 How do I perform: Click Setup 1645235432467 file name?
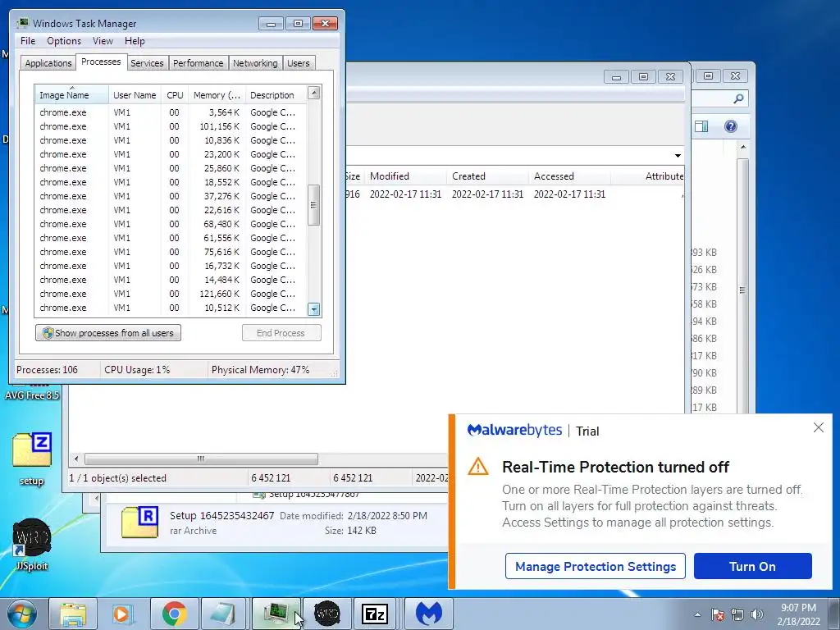coord(221,515)
